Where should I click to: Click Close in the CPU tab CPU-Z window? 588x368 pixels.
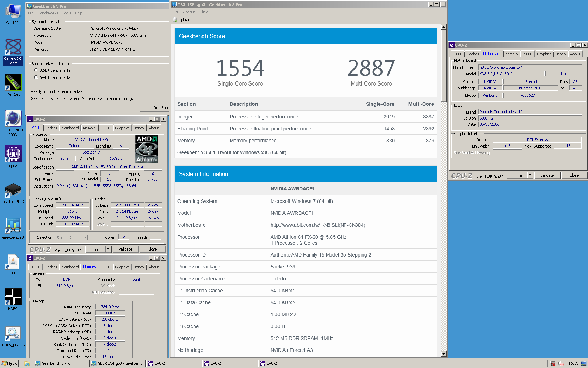coord(152,249)
